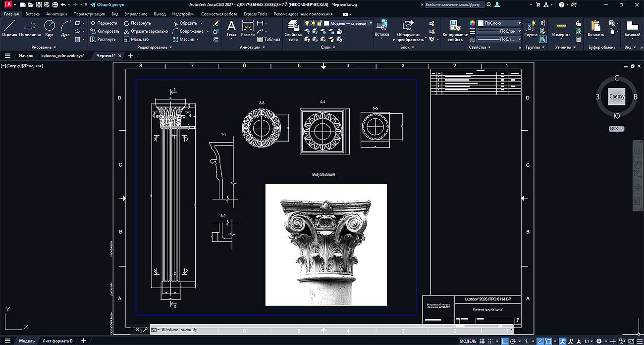Expand the Блок panel dropdown
The width and height of the screenshot is (644, 345).
(407, 48)
